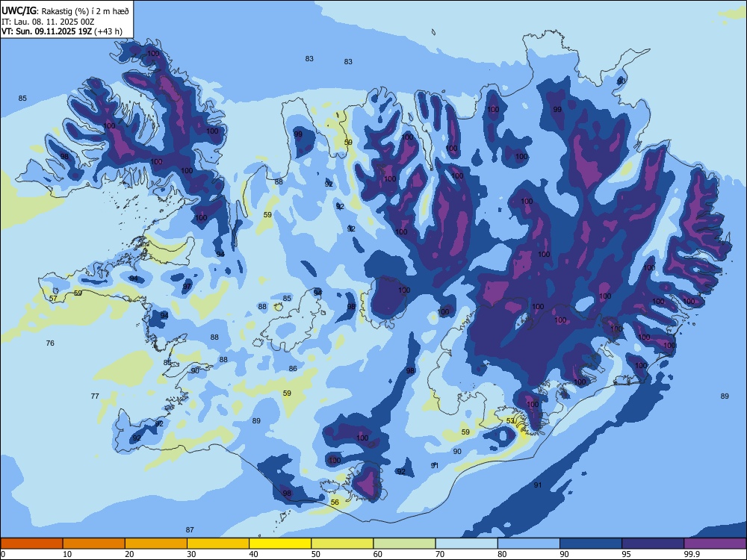This screenshot has height=560, width=747.
Task: Click the '57' humidity value on the map
Action: click(x=53, y=299)
